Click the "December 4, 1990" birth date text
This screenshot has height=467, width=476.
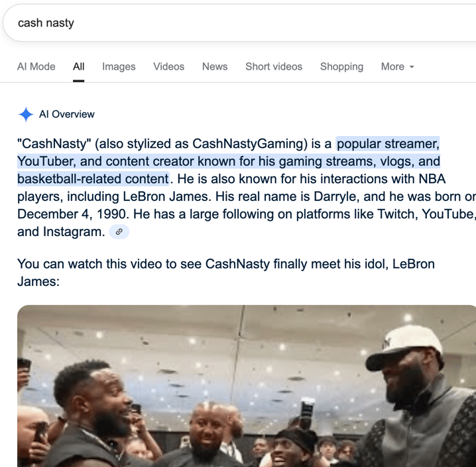pos(73,214)
